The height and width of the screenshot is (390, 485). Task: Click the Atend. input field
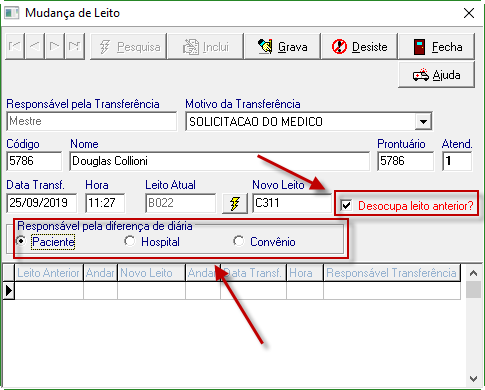point(457,161)
